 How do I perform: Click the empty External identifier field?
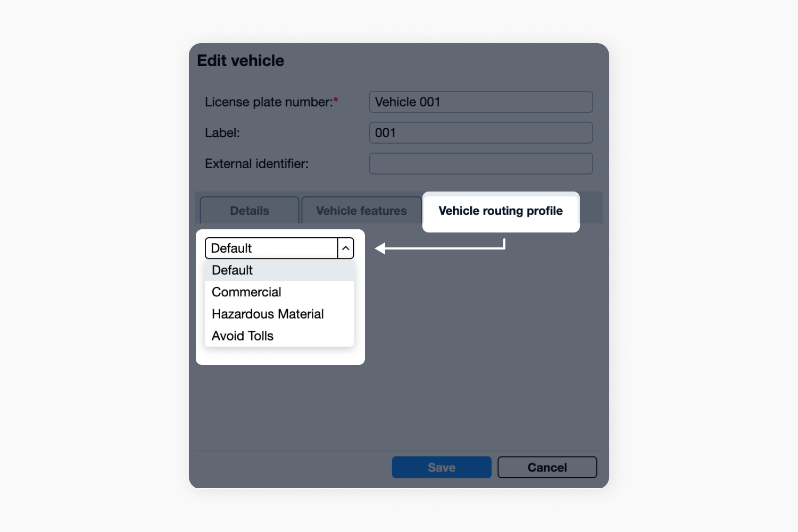tap(480, 163)
